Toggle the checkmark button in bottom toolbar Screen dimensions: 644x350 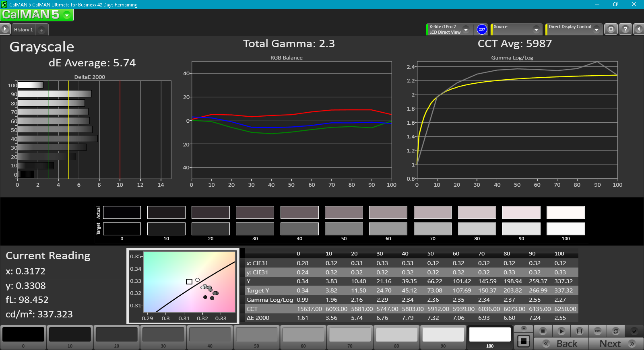(634, 331)
